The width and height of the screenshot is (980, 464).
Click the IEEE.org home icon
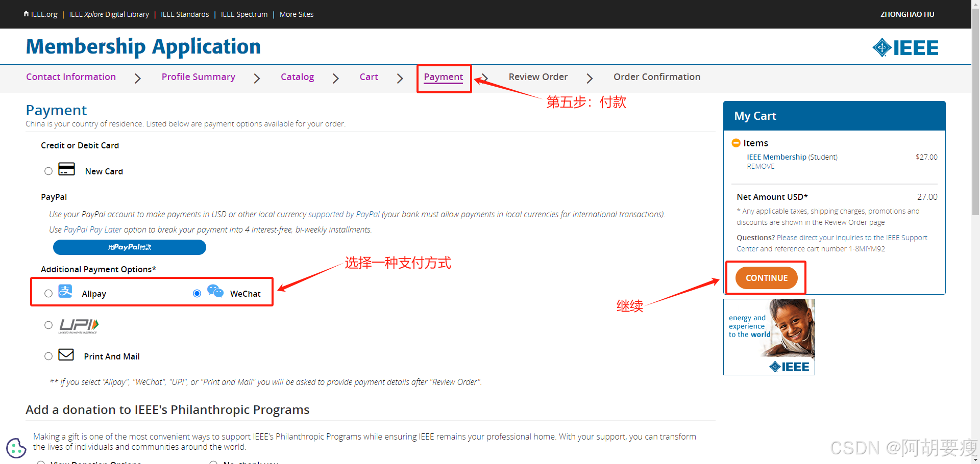pos(26,14)
